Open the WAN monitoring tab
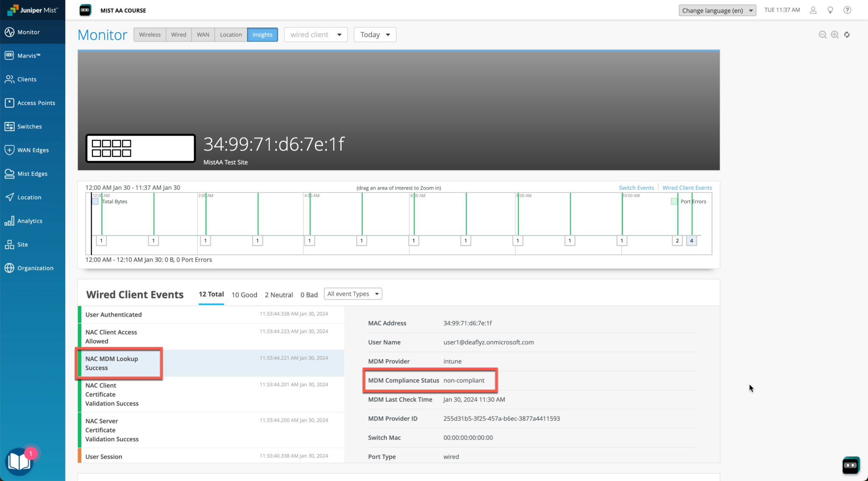This screenshot has height=481, width=868. [203, 34]
